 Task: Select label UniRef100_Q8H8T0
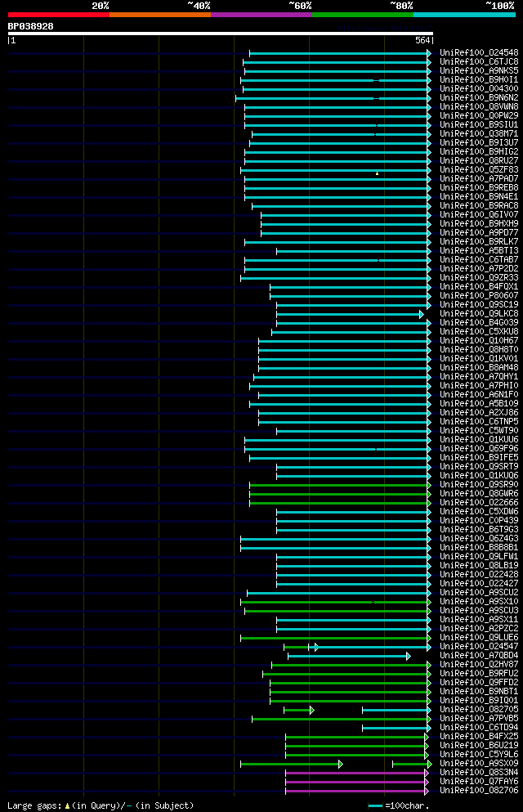(x=479, y=349)
